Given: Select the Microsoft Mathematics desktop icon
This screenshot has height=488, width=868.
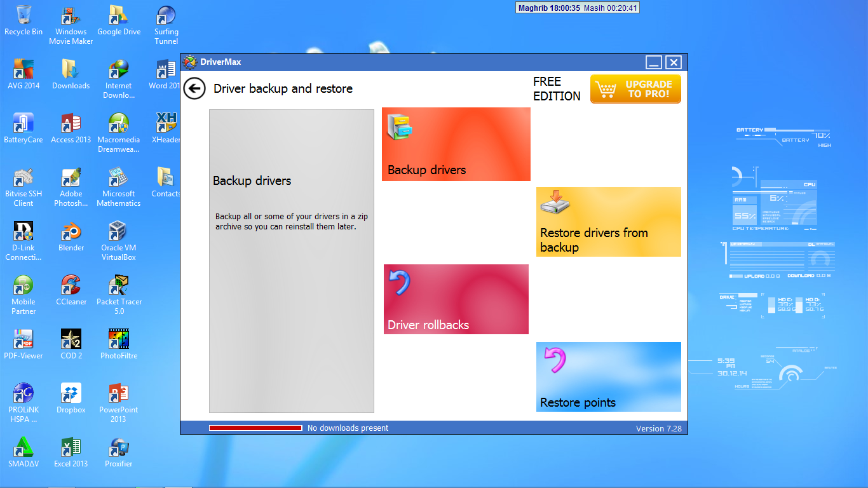Looking at the screenshot, I should (119, 187).
